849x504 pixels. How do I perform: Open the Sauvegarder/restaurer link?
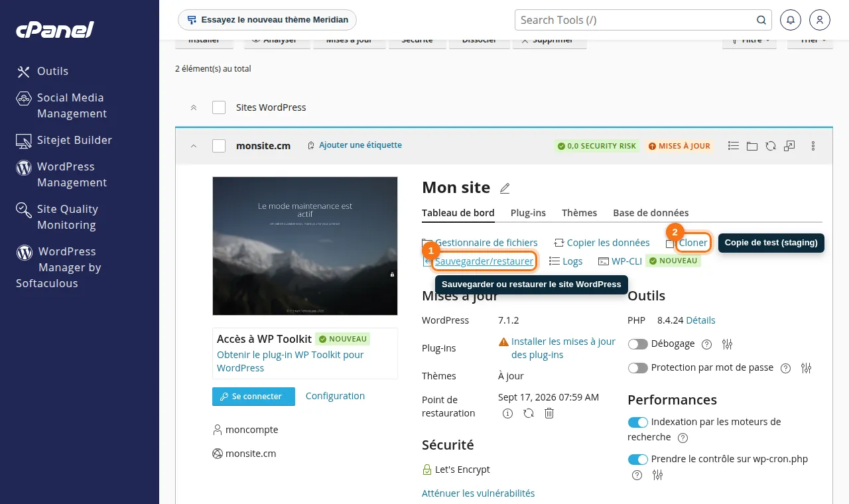484,261
